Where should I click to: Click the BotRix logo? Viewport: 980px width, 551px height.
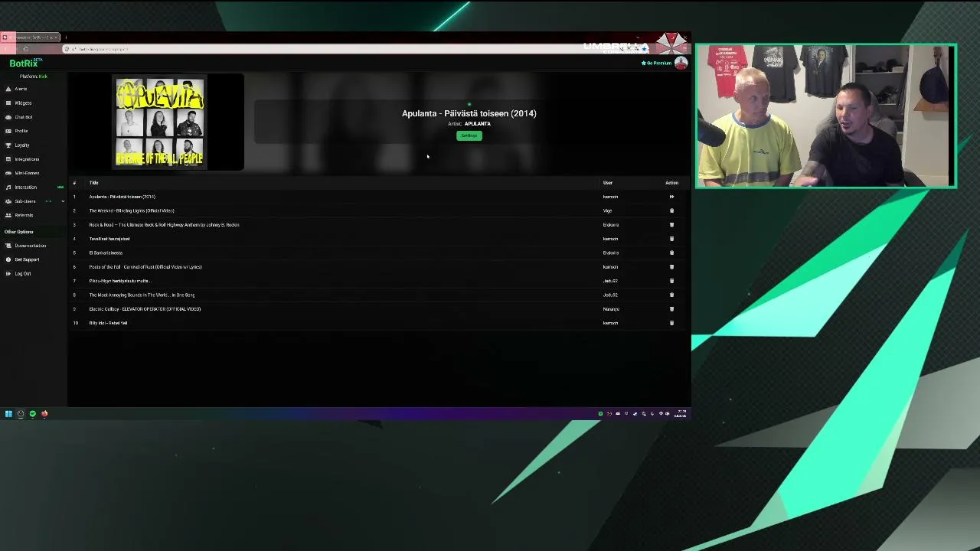coord(24,64)
